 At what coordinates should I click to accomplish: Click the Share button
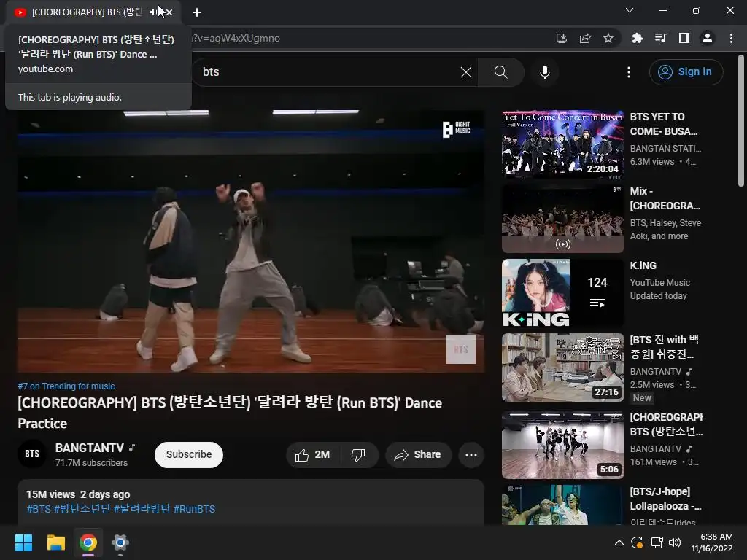pyautogui.click(x=418, y=455)
